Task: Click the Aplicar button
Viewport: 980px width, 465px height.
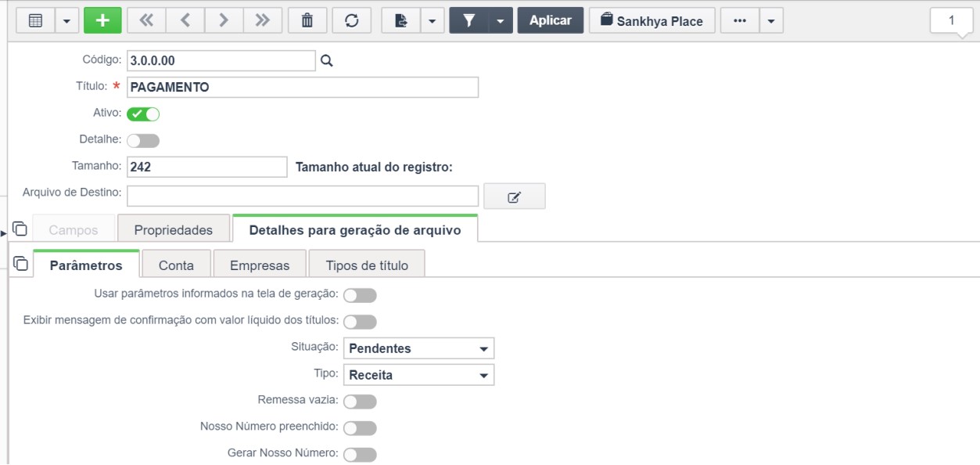Action: 551,20
